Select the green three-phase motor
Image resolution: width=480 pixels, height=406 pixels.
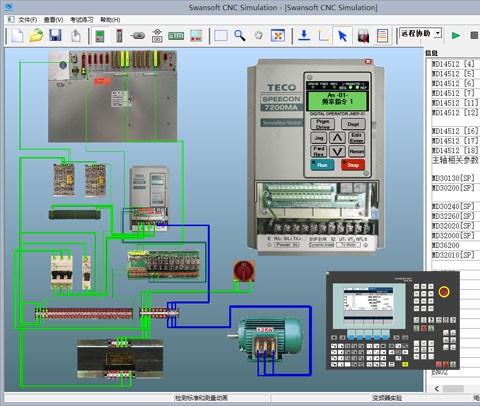[266, 338]
